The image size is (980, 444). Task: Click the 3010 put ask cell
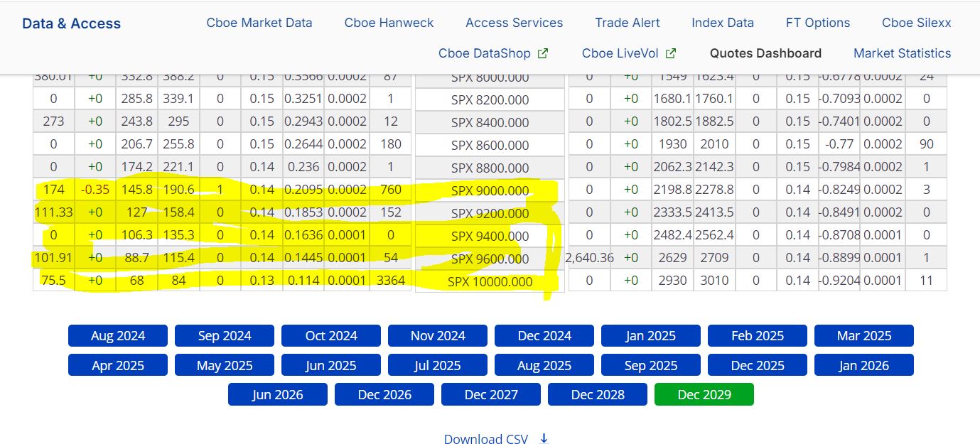click(714, 280)
